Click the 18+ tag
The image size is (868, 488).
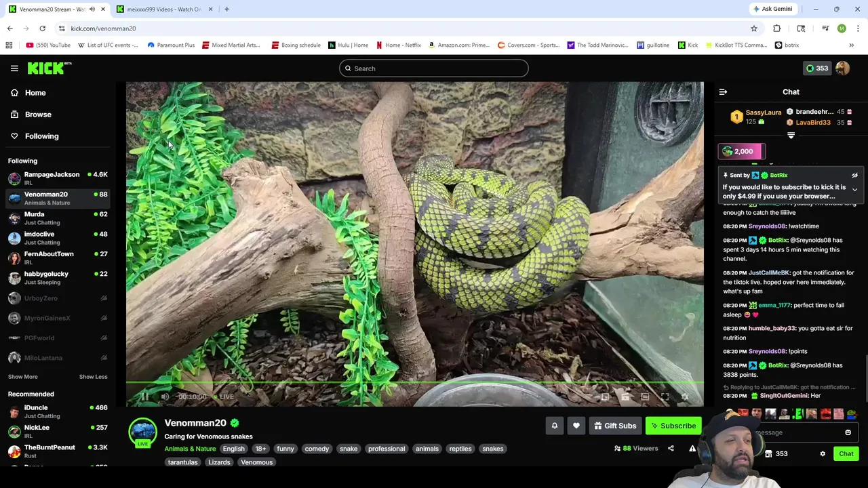tap(260, 449)
